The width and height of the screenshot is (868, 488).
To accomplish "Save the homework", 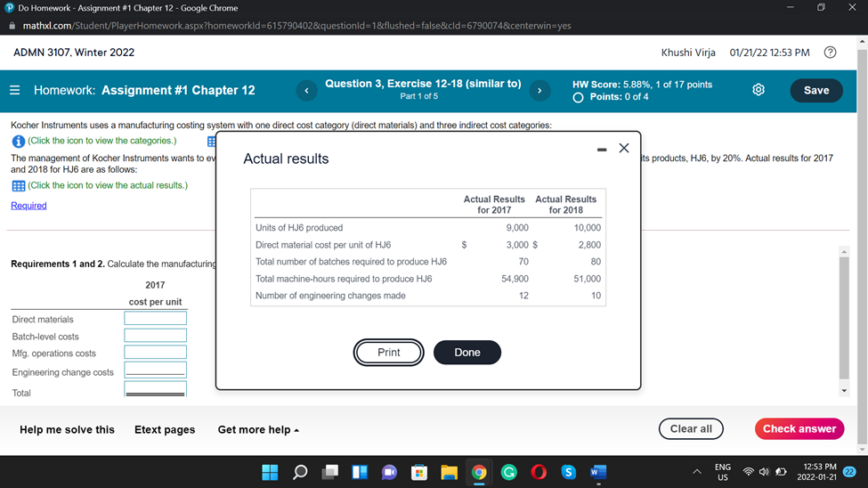I will tap(816, 90).
